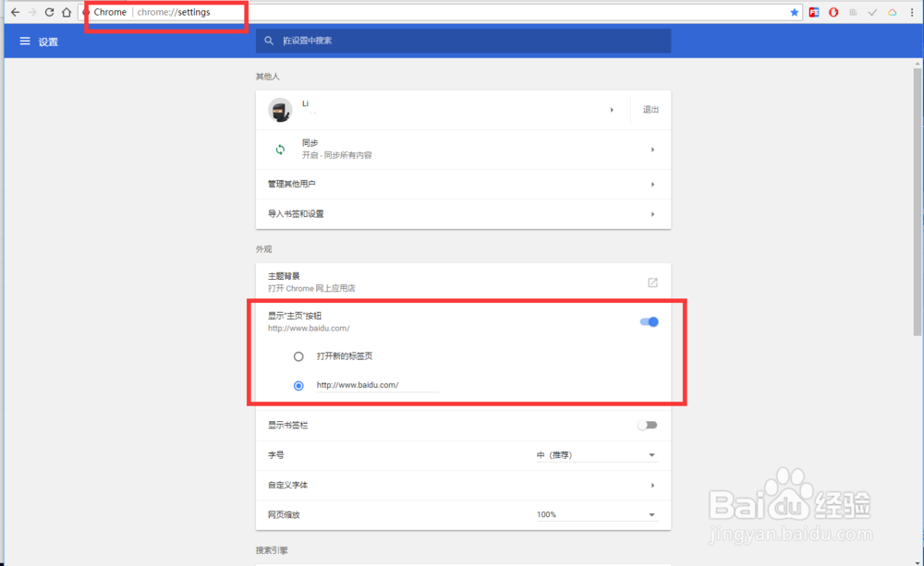Click the gray extension icon beside the checkmark
924x566 pixels.
853,12
